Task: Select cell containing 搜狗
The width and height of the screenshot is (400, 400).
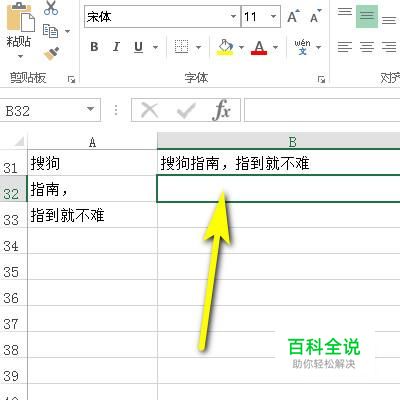Action: coord(92,163)
